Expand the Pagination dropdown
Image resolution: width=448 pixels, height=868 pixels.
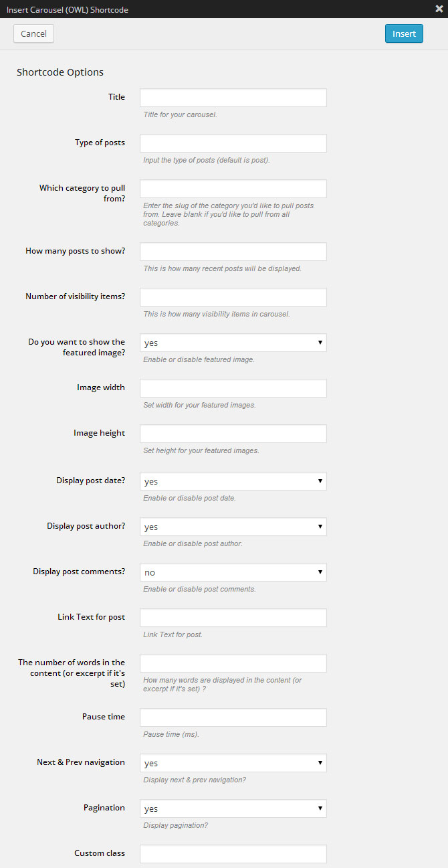233,808
